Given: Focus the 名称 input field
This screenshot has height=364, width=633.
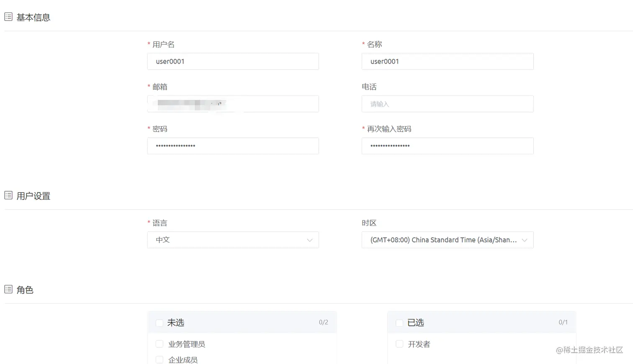Looking at the screenshot, I should pyautogui.click(x=448, y=62).
